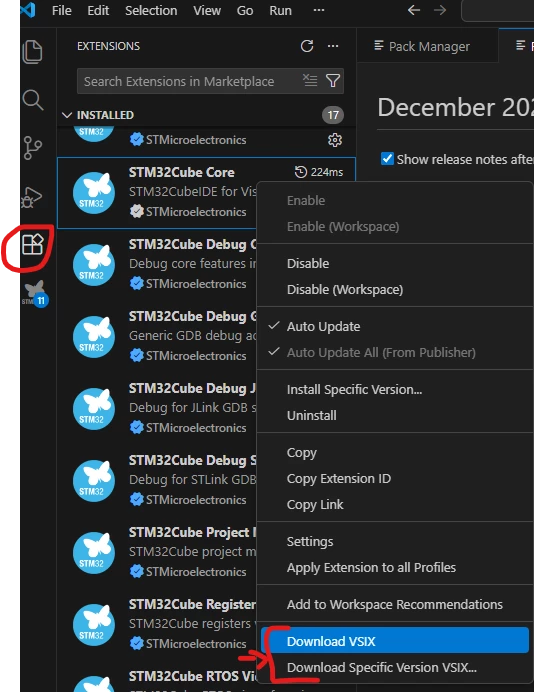This screenshot has width=534, height=692.
Task: Select the STM32Cube Core extension title
Action: click(x=181, y=173)
